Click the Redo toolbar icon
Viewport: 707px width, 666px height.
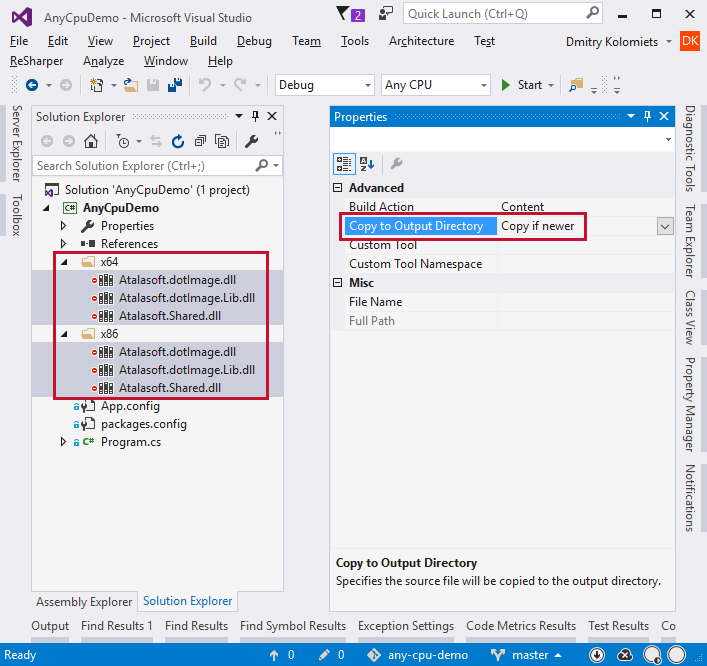pyautogui.click(x=240, y=85)
